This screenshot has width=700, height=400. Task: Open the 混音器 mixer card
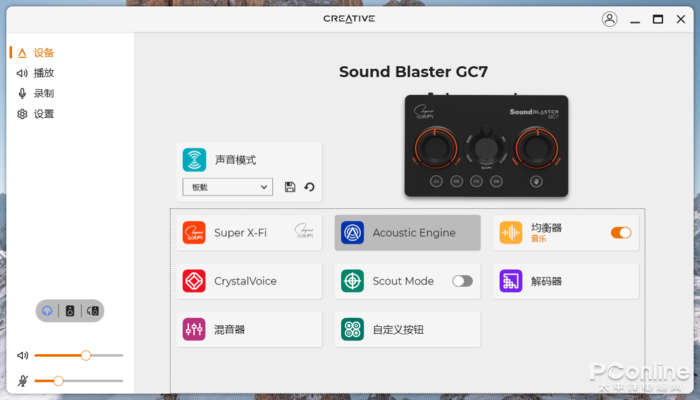click(249, 329)
